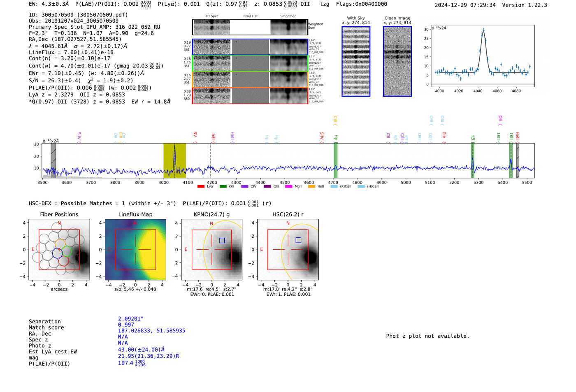
Task: Click the gray hatched band under the red HeII label
Action: pos(518,160)
